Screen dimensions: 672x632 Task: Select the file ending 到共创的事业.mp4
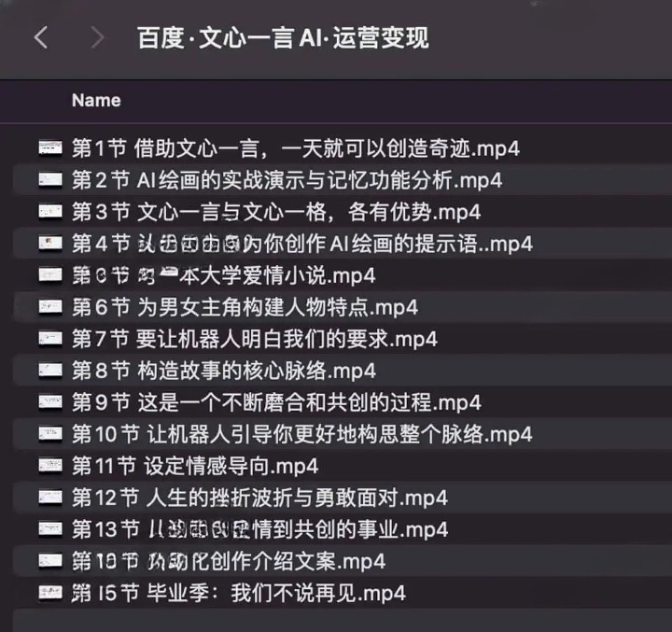click(x=259, y=529)
